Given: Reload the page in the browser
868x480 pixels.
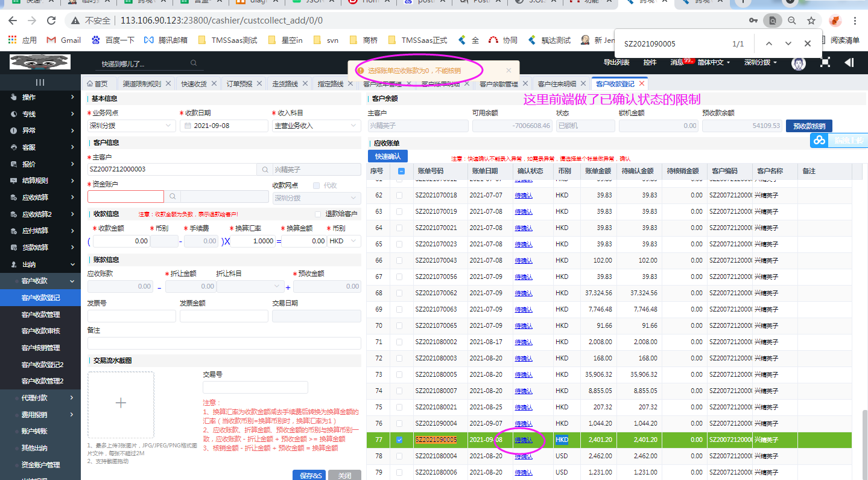Looking at the screenshot, I should 52,21.
